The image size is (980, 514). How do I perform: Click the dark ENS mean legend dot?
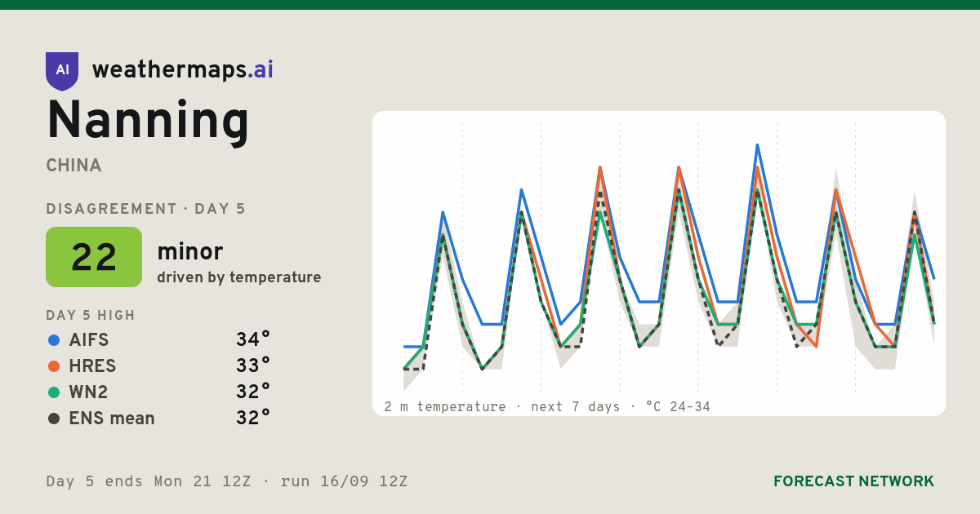54,418
